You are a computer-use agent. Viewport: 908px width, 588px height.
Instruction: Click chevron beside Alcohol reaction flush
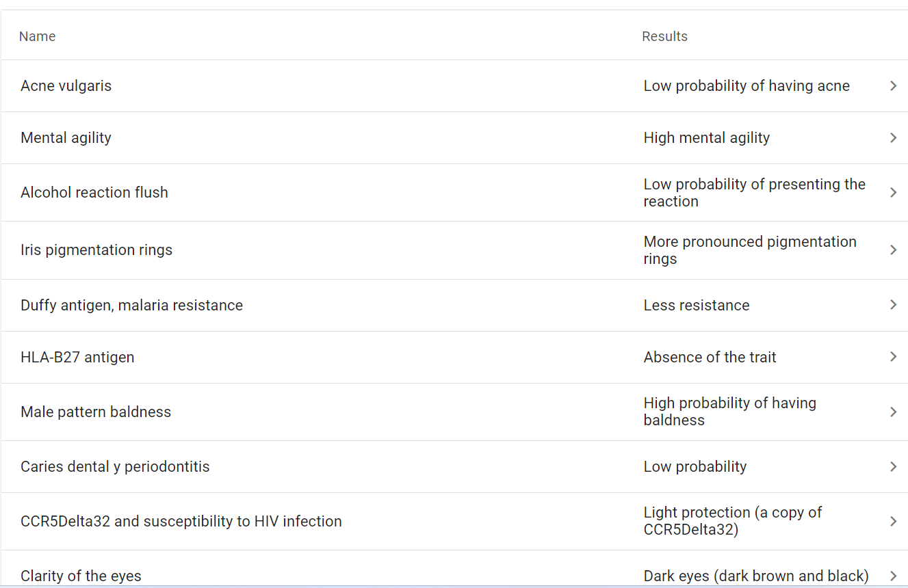pyautogui.click(x=893, y=192)
